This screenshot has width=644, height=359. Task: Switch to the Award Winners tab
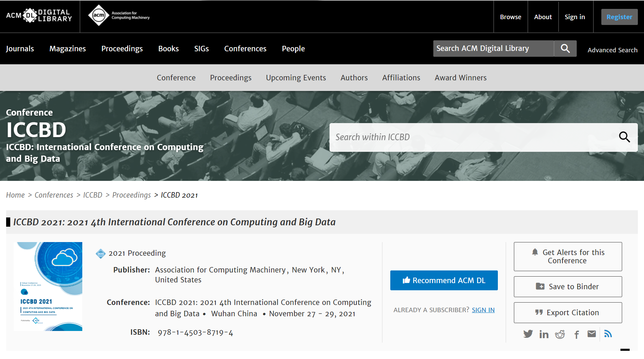pos(461,78)
